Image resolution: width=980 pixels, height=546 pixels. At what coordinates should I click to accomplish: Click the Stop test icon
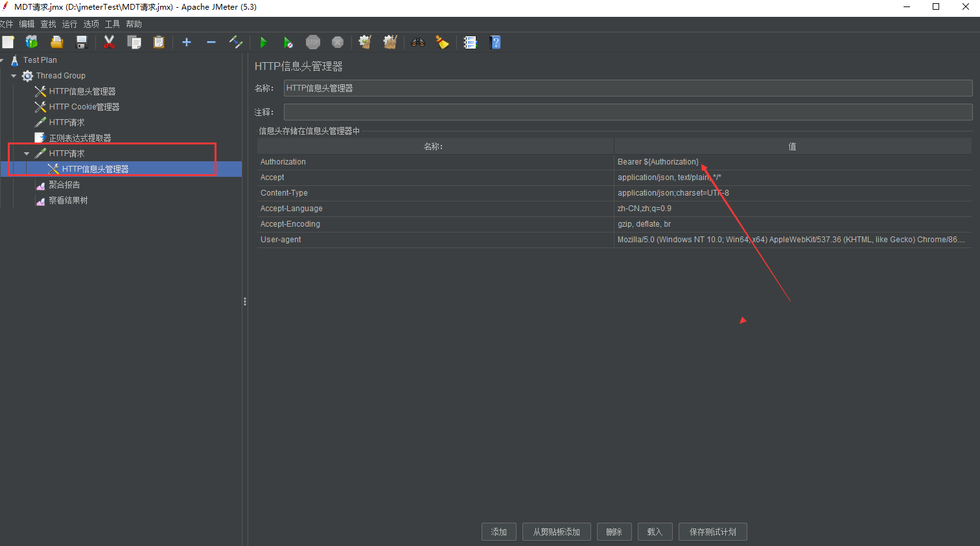313,42
